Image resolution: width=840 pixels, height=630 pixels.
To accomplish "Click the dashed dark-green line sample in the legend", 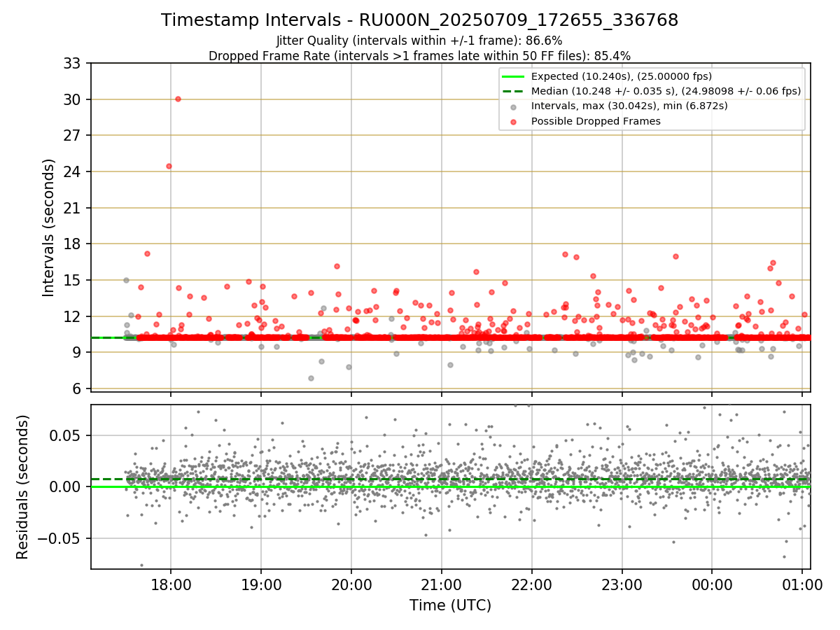I will (513, 91).
